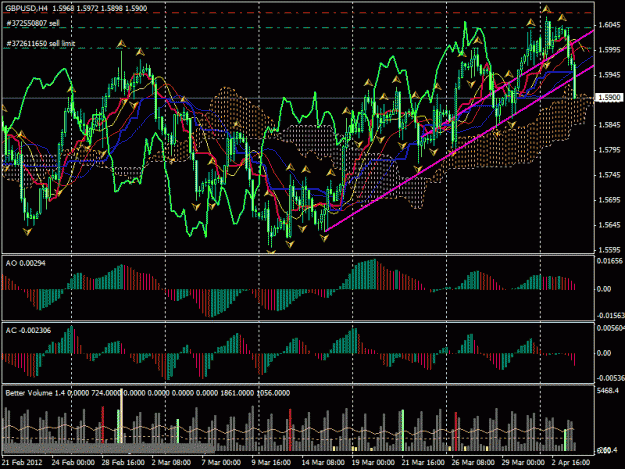The width and height of the screenshot is (625, 469).
Task: Click the 1.6045 price axis label
Action: 609,25
